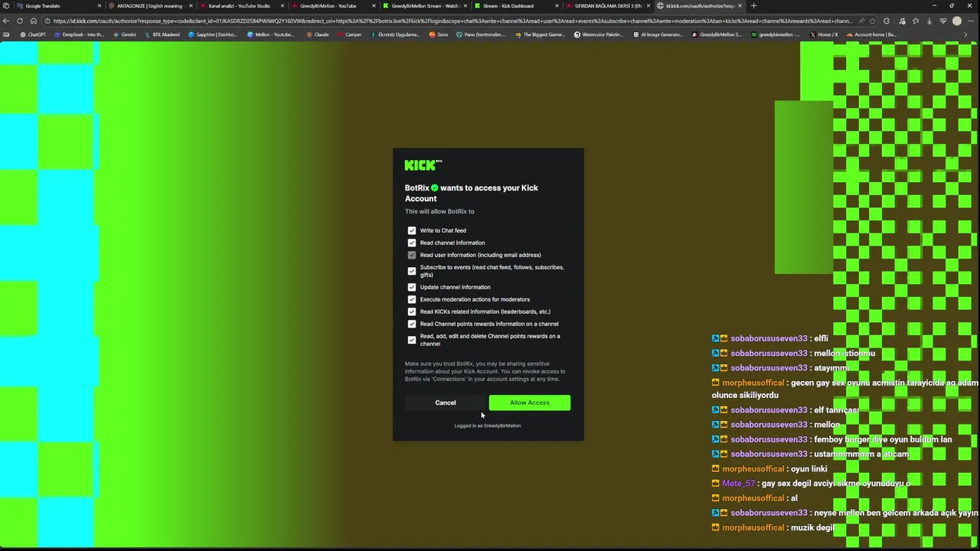The width and height of the screenshot is (980, 551).
Task: Click chat message 'oyun linki'
Action: (808, 469)
